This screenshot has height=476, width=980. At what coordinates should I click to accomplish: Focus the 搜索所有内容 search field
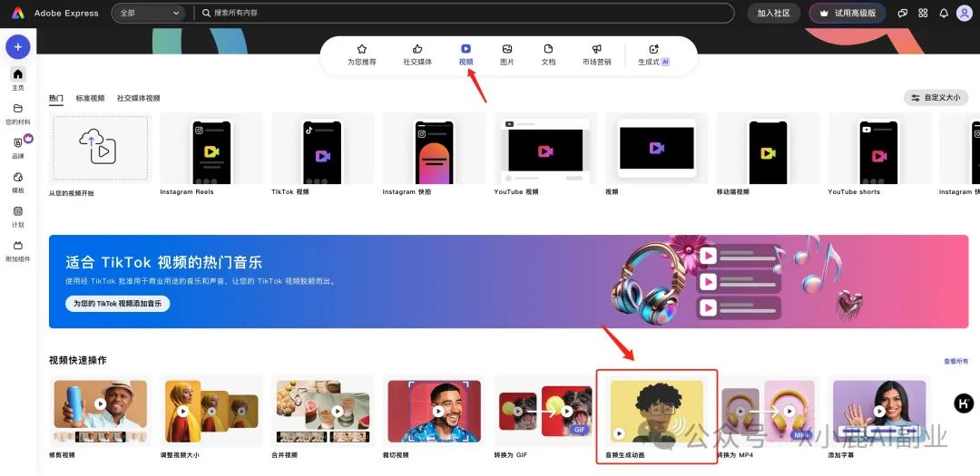pos(464,13)
